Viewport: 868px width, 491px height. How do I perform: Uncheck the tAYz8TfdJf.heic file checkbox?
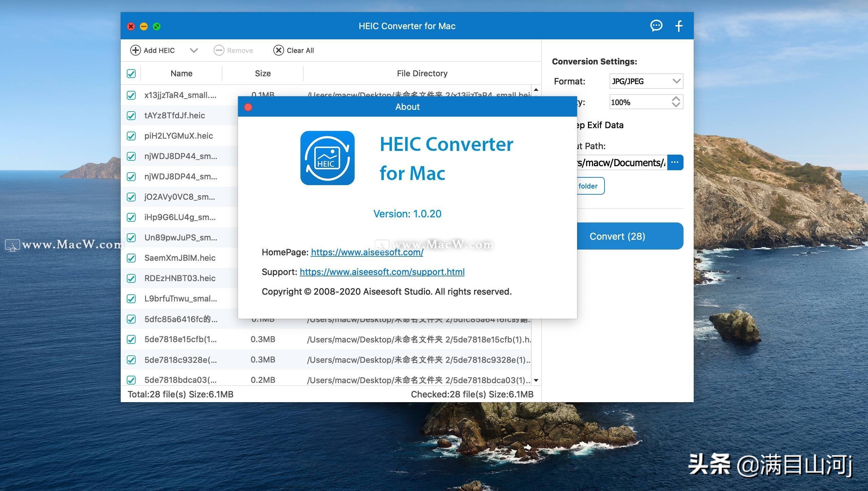(x=131, y=116)
